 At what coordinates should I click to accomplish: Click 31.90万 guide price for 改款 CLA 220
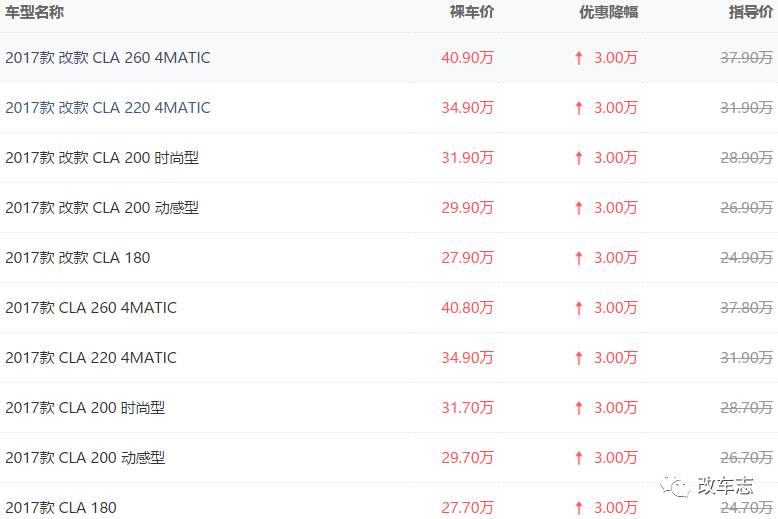[x=747, y=108]
